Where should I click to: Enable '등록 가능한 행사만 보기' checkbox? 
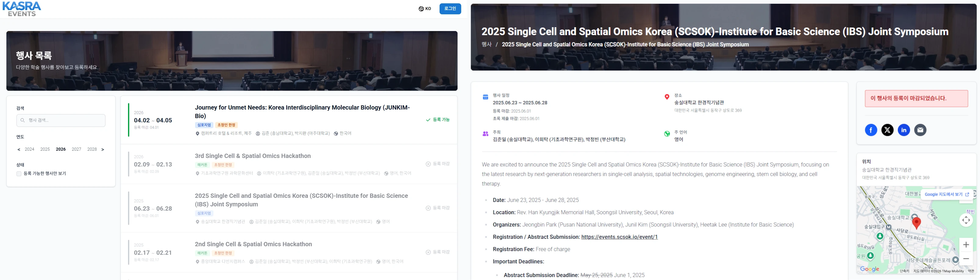[19, 173]
